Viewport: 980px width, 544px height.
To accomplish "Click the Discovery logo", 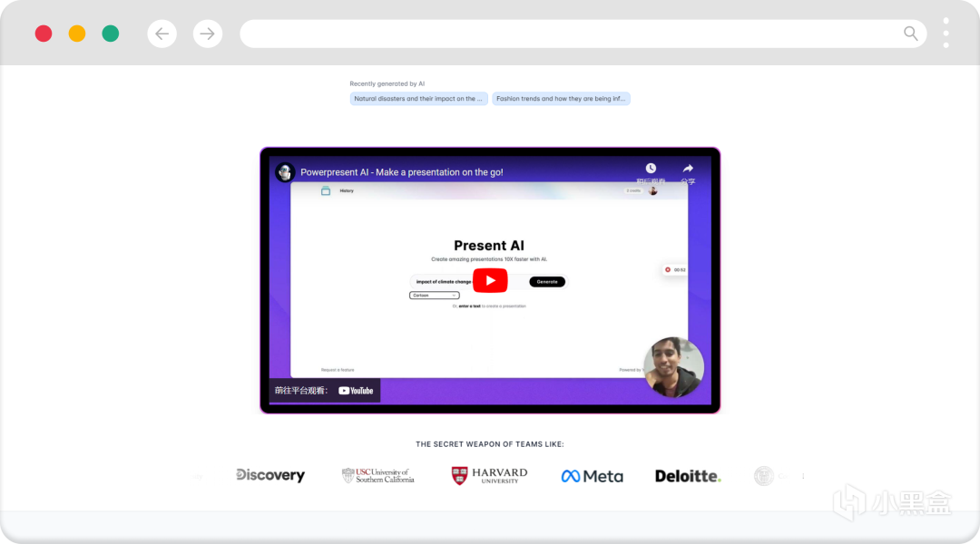I will pos(270,475).
